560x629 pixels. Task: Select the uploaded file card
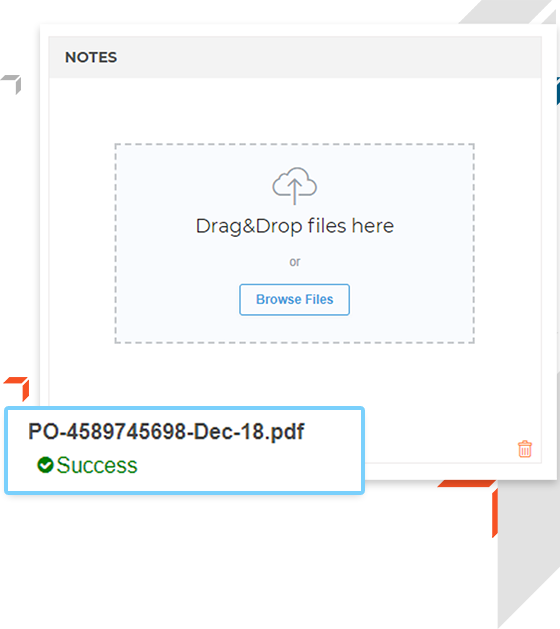pyautogui.click(x=185, y=450)
